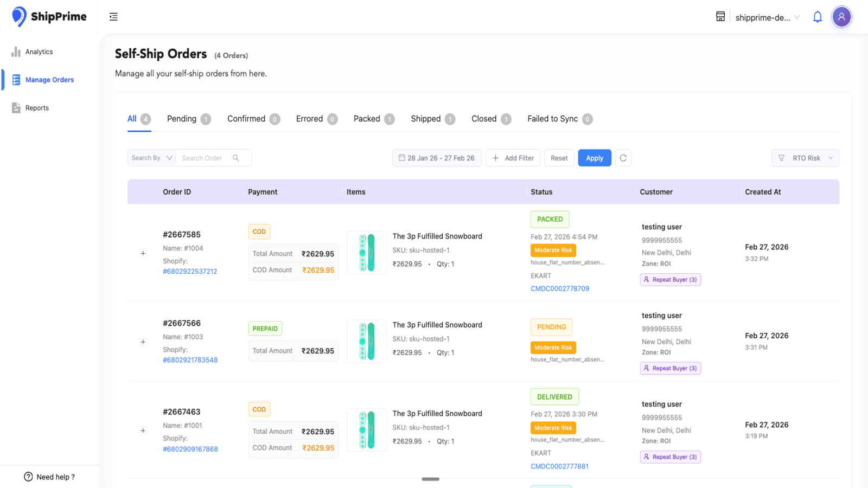
Task: Click Moderate Risk badge for order #2667463
Action: pyautogui.click(x=553, y=428)
